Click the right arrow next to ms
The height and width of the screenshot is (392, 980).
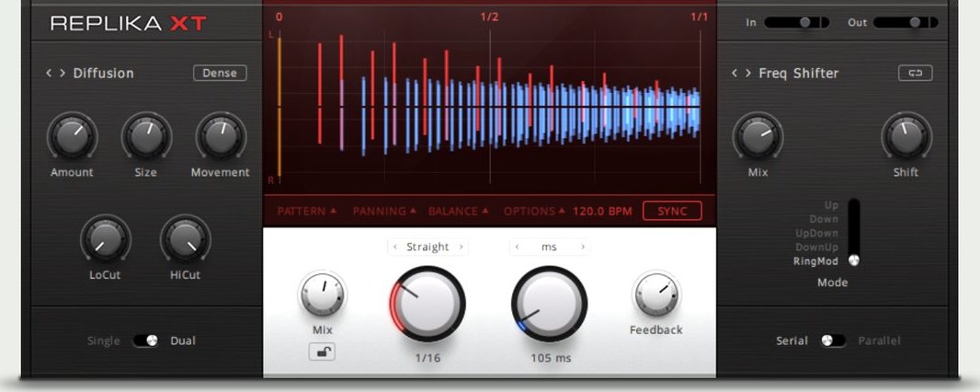coord(583,247)
